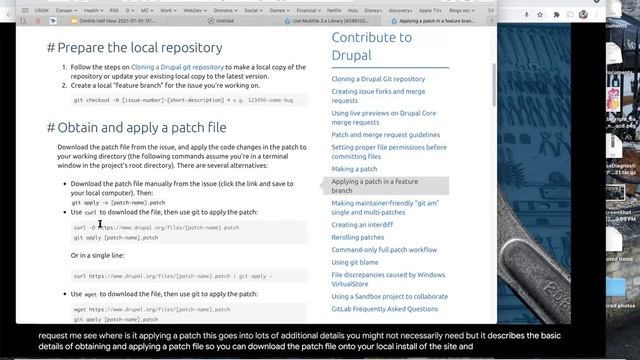
Task: Click the Contribute to Drupal sidebar heading
Action: point(371,46)
